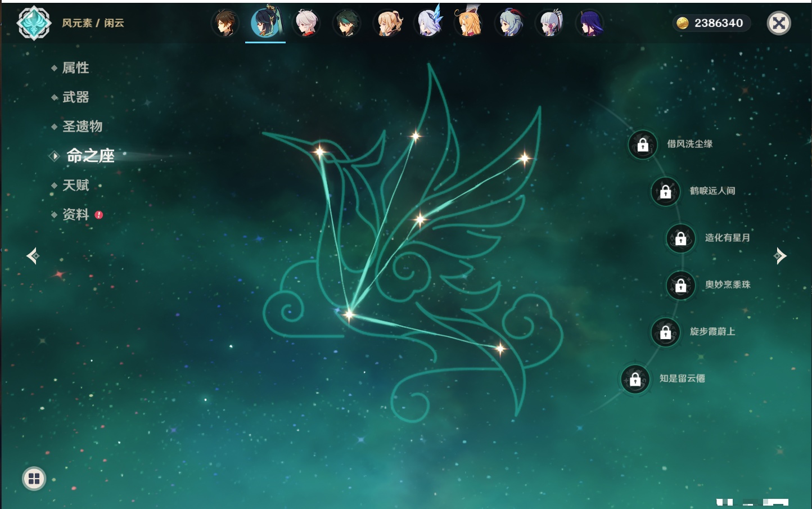Select constellation name 旋步霞蔚上
The height and width of the screenshot is (509, 812).
point(712,331)
